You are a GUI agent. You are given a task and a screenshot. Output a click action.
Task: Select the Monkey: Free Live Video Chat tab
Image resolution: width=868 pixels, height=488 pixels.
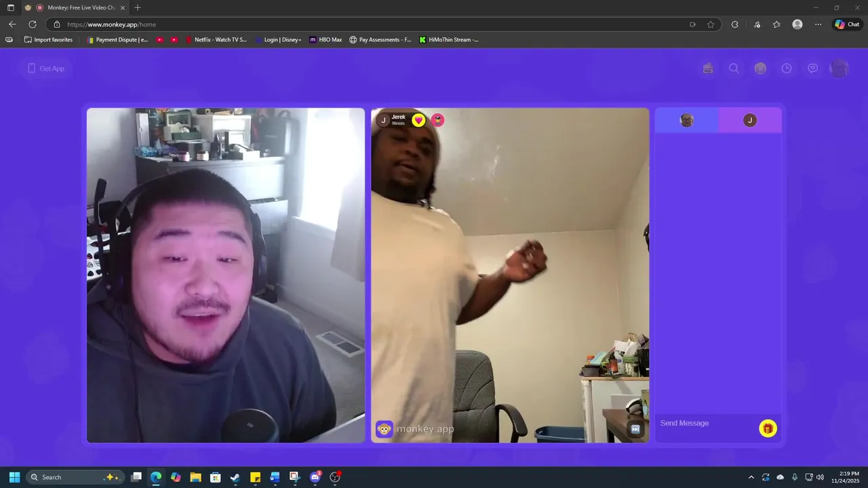pos(75,7)
